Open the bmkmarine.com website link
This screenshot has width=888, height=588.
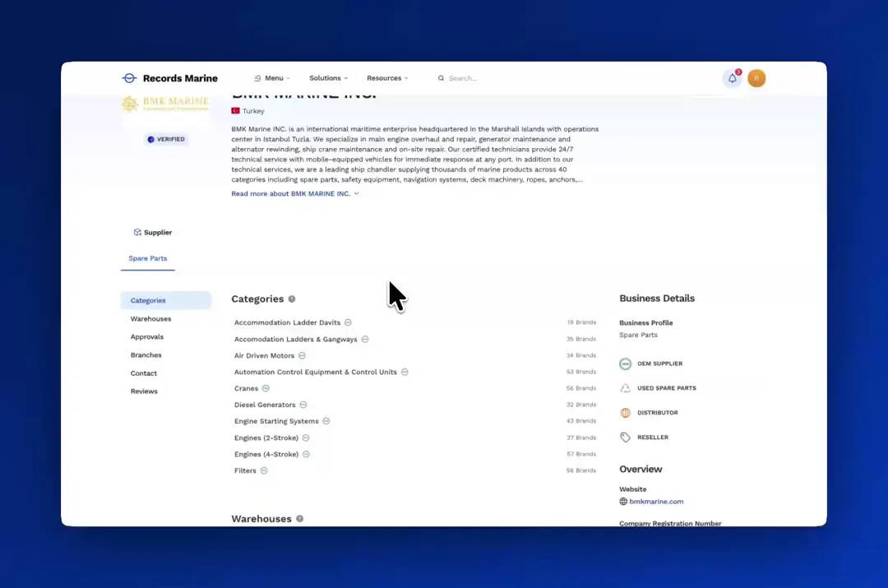pos(656,502)
